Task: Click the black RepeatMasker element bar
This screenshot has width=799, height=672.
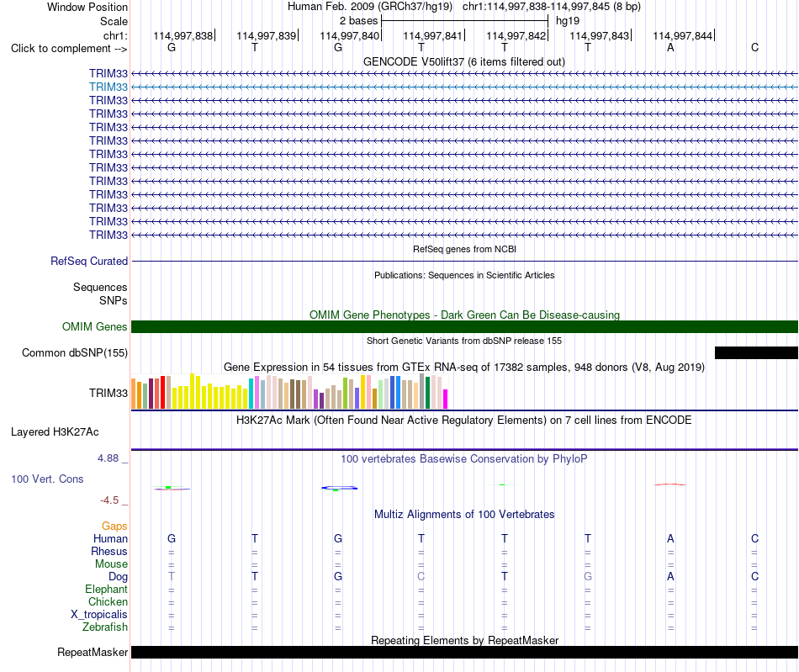Action: (x=464, y=652)
